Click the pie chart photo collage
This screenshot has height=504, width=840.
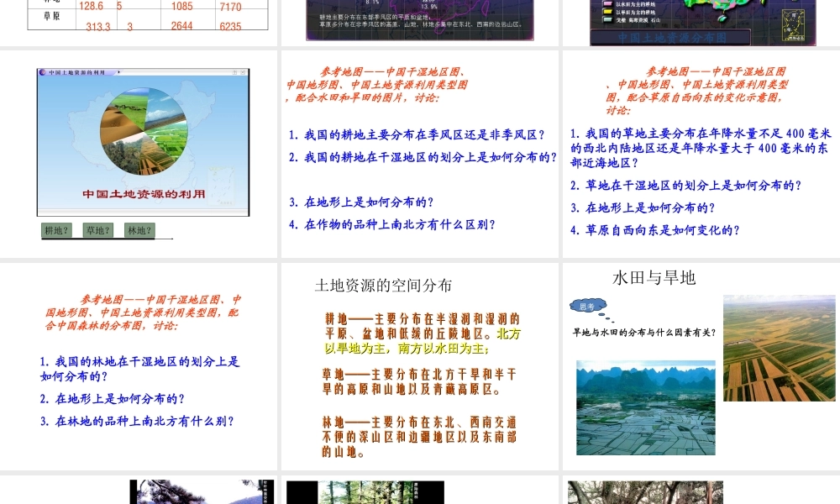pyautogui.click(x=144, y=131)
